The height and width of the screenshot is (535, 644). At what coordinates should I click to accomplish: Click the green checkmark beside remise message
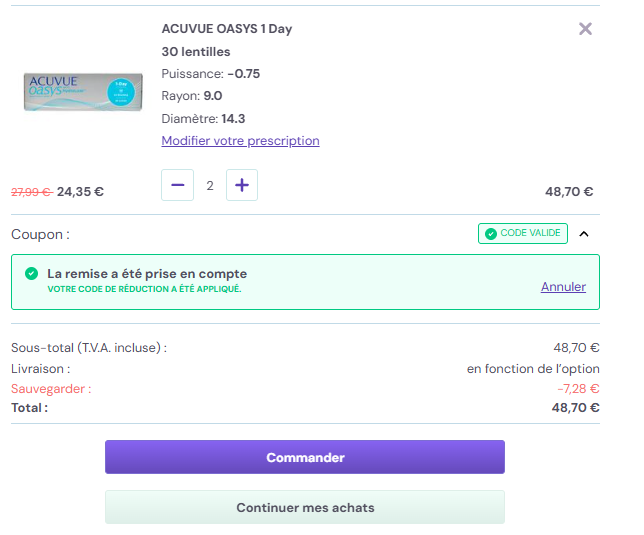[x=32, y=273]
